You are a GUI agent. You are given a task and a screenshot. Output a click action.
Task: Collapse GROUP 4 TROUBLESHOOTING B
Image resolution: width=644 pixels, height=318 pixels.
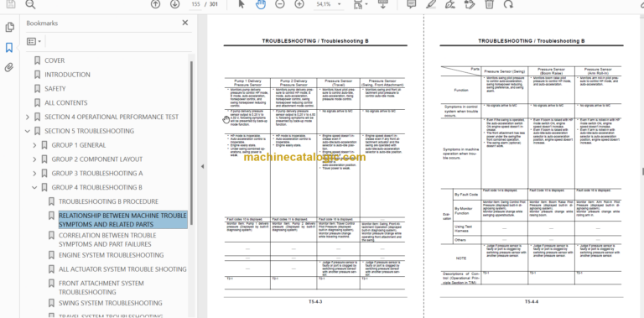pos(34,187)
